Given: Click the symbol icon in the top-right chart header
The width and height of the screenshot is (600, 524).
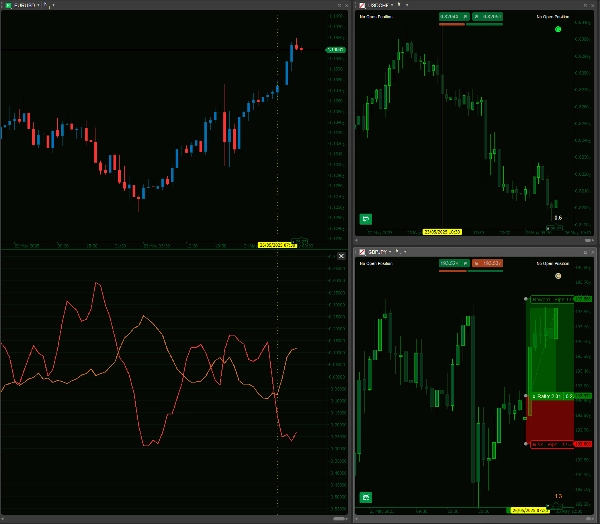Looking at the screenshot, I should point(362,5).
